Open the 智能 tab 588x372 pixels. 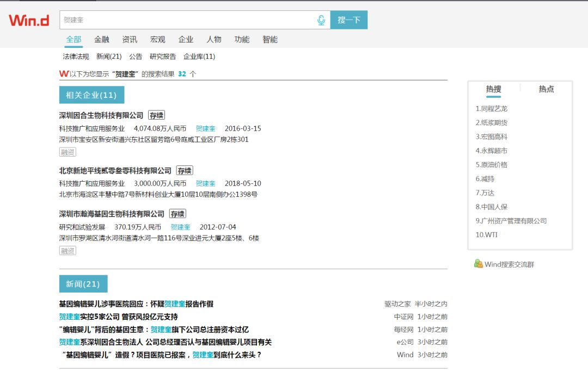[270, 39]
